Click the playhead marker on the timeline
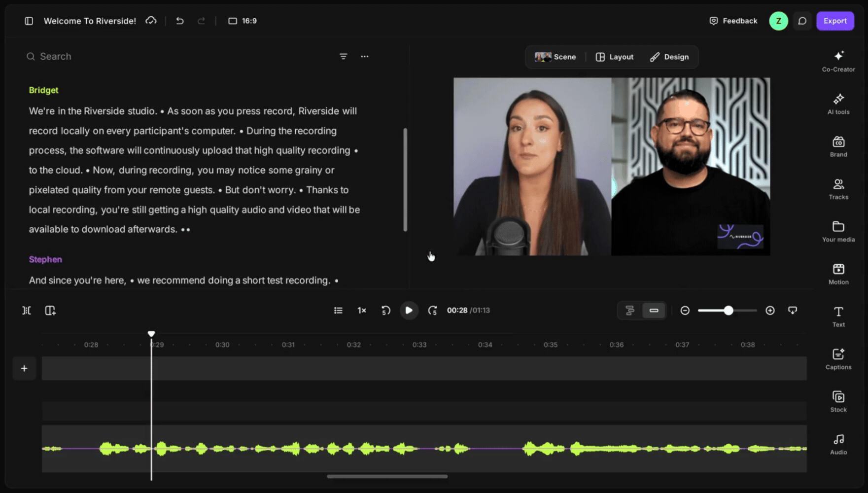The width and height of the screenshot is (868, 493). [151, 334]
